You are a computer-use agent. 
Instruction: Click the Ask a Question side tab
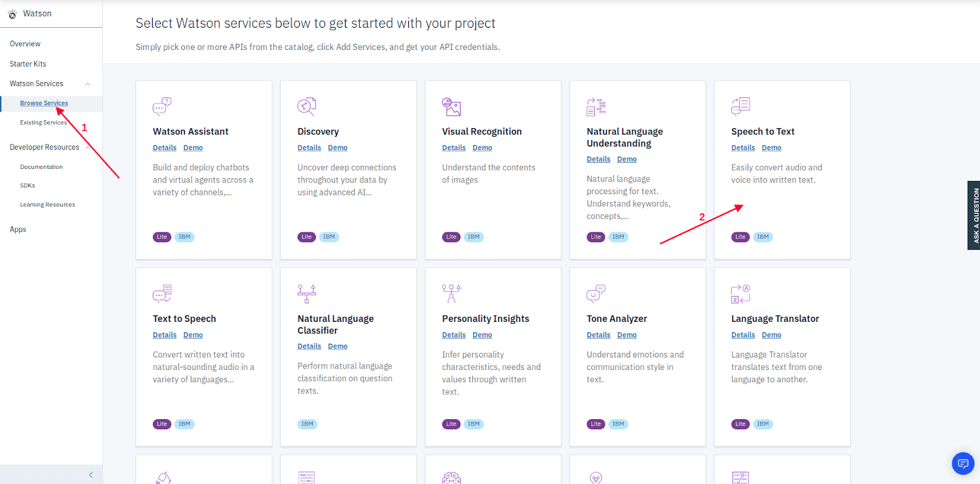[x=974, y=215]
